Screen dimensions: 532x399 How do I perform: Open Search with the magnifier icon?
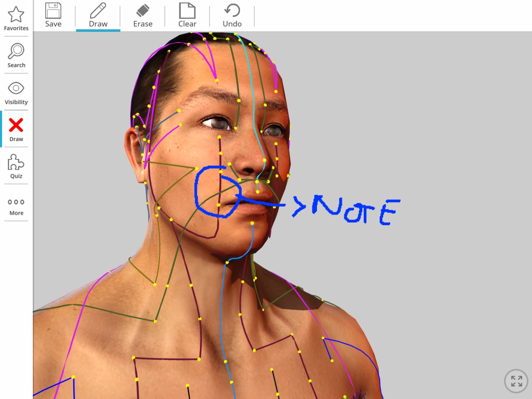(x=16, y=56)
